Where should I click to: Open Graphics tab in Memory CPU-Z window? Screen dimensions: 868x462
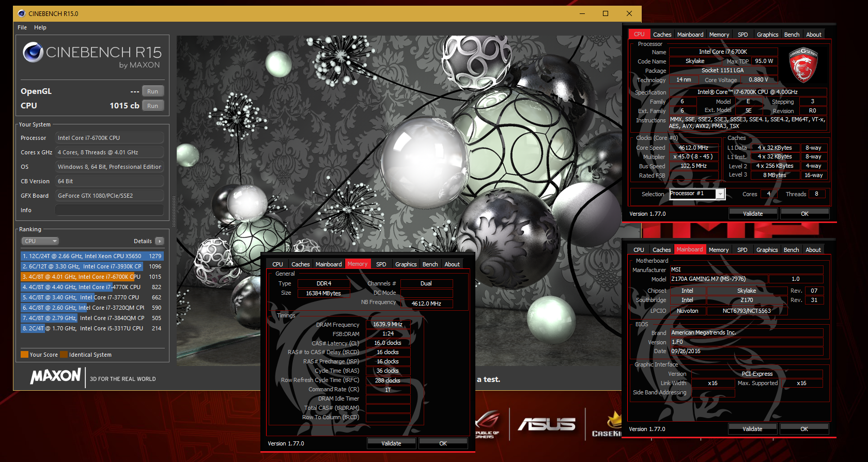pos(406,264)
